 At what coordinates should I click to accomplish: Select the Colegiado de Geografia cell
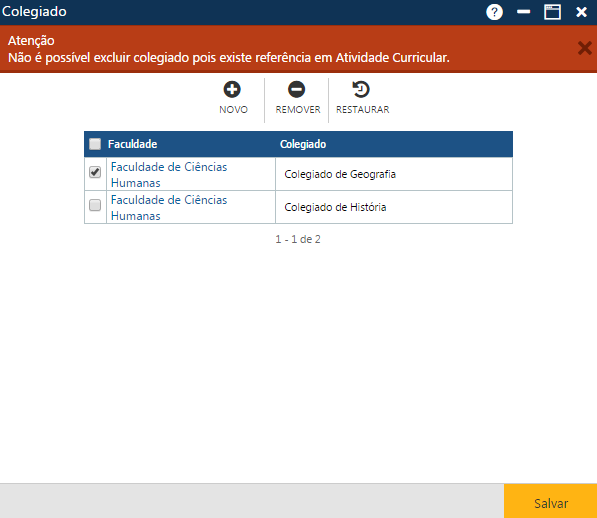(394, 174)
